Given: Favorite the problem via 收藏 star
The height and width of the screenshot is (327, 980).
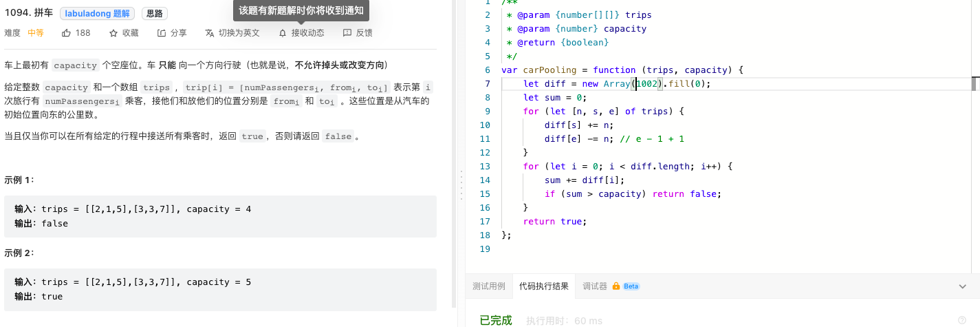Looking at the screenshot, I should click(124, 32).
